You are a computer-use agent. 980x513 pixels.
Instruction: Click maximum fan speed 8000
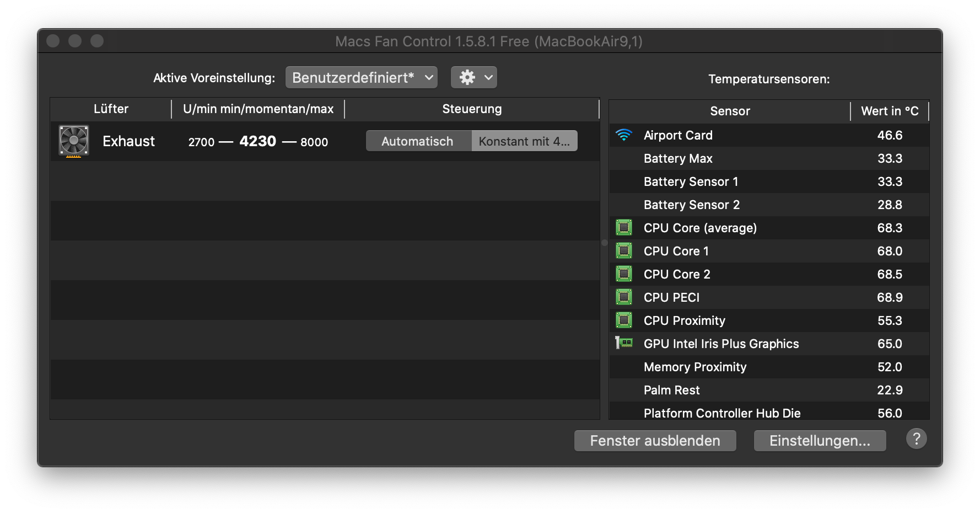click(x=314, y=142)
